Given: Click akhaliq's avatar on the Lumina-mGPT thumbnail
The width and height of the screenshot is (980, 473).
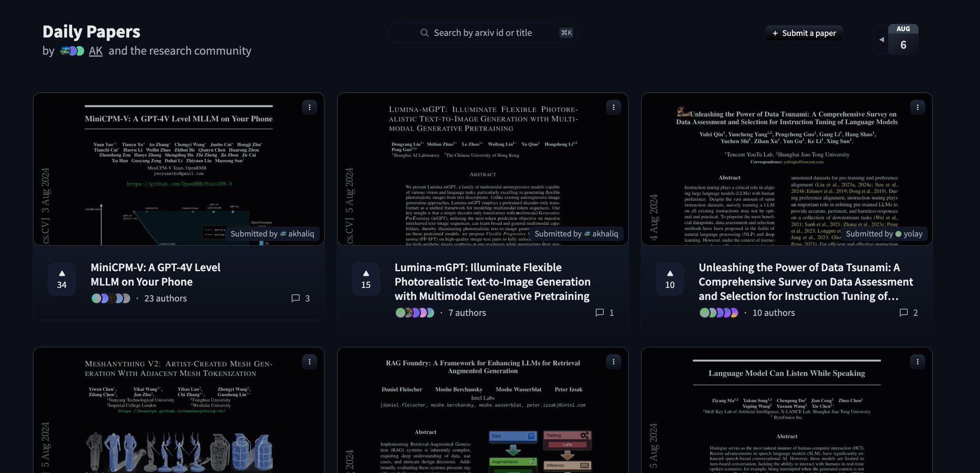Looking at the screenshot, I should pyautogui.click(x=587, y=234).
